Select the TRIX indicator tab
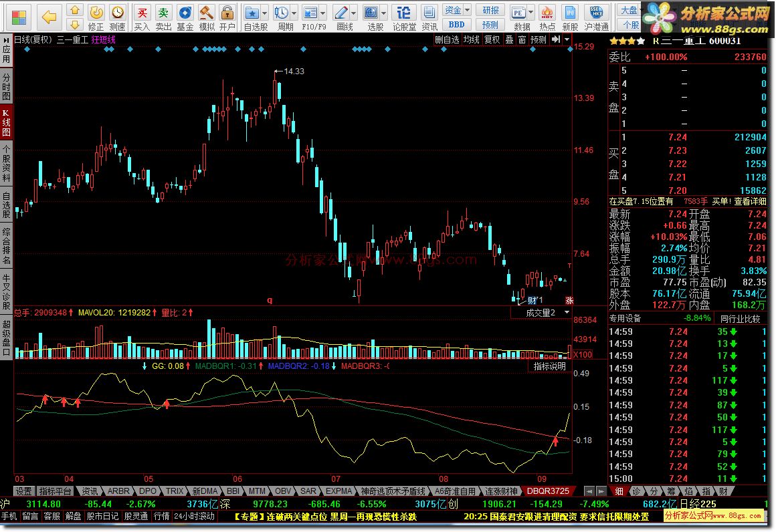The image size is (776, 532). 174,491
